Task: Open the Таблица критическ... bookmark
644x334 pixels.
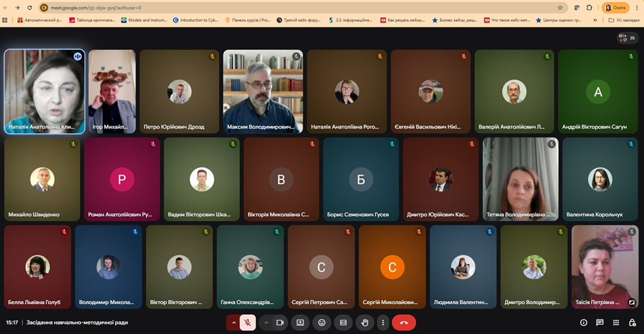Action: [92, 20]
